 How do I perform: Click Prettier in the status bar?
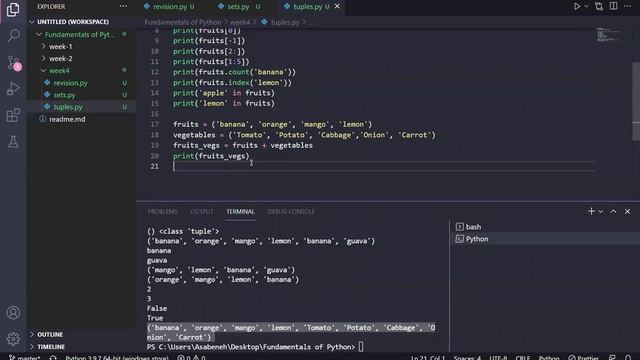point(583,358)
